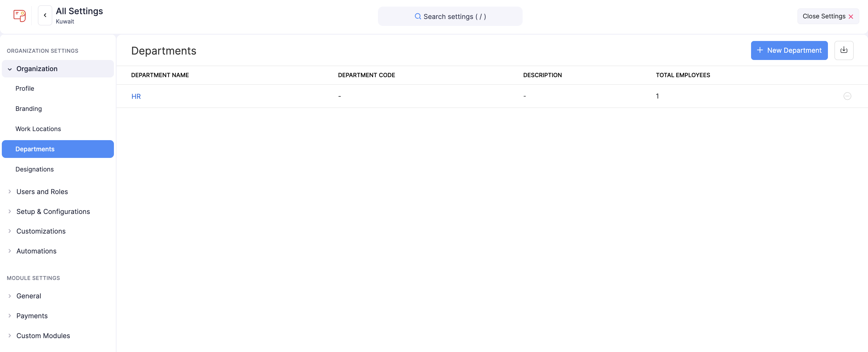Open the HR row more options icon
The image size is (868, 352).
847,96
